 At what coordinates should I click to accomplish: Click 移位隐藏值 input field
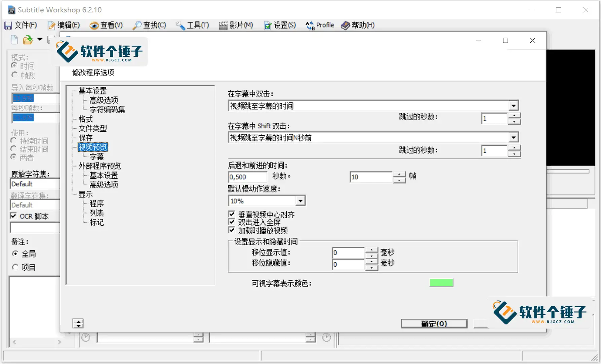point(348,265)
